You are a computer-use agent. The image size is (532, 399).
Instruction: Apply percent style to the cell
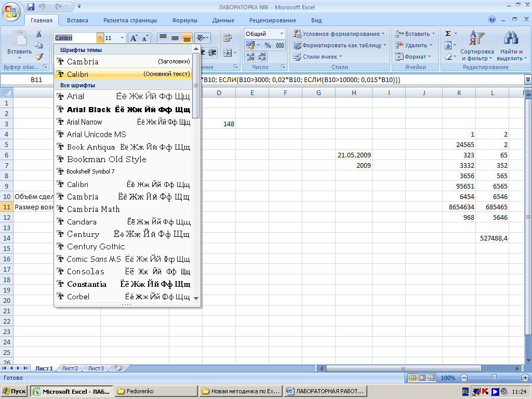pos(268,45)
